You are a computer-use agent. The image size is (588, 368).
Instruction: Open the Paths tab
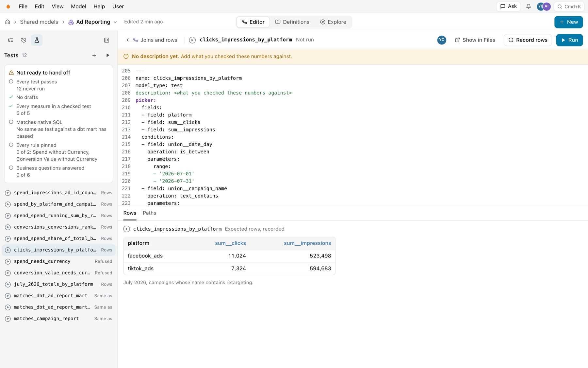[149, 213]
